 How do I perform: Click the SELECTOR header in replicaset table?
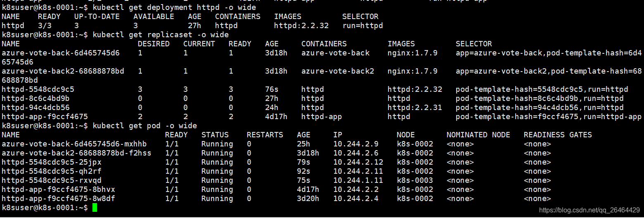click(474, 44)
